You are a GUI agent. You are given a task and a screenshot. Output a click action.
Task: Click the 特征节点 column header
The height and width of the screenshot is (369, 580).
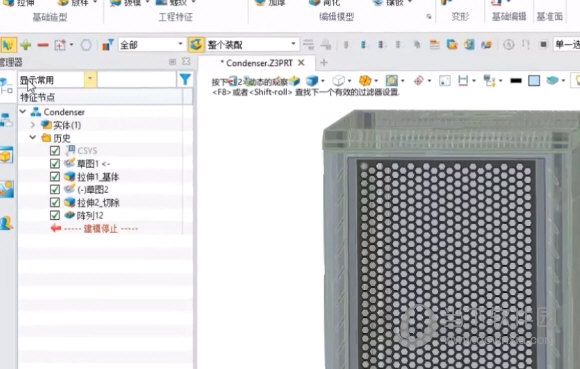100,97
